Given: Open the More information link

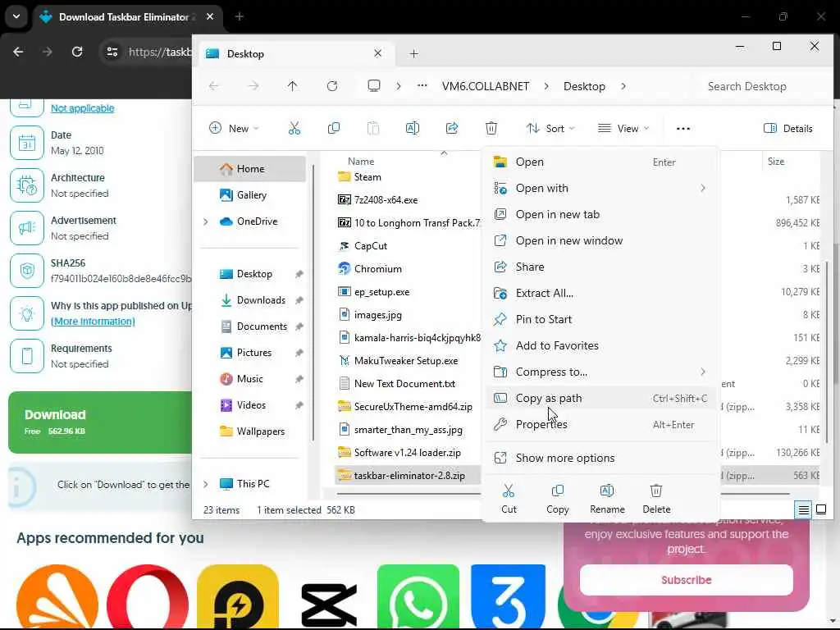Looking at the screenshot, I should 93,322.
